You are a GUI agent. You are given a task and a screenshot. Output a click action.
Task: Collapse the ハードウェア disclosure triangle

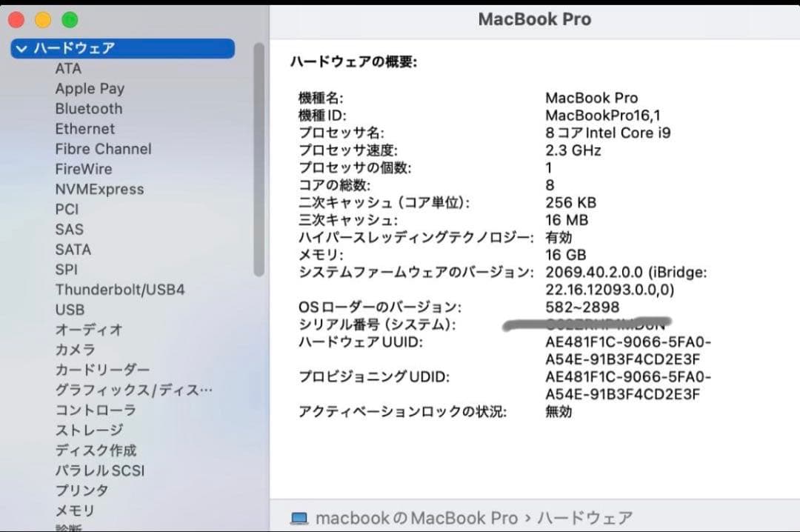[21, 48]
